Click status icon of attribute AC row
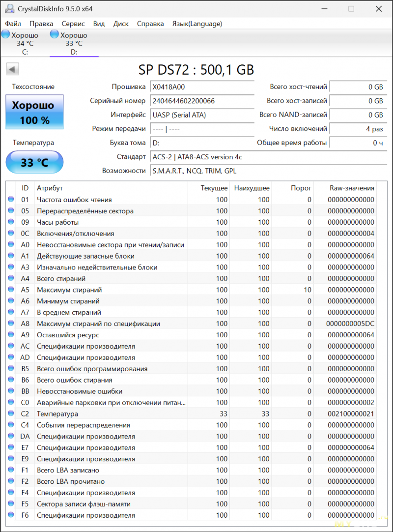Viewport: 393px width, 532px height. pyautogui.click(x=11, y=346)
